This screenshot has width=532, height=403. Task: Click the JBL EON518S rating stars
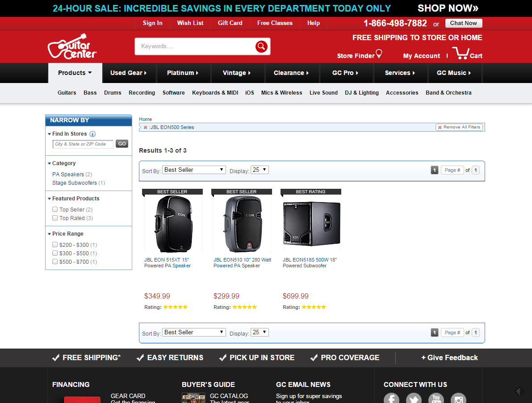[314, 307]
